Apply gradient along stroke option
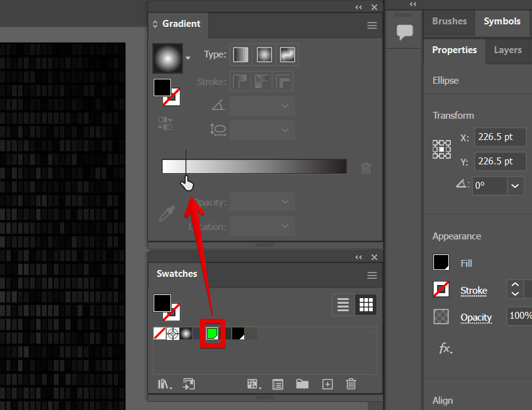Viewport: 532px width, 410px height. 262,81
